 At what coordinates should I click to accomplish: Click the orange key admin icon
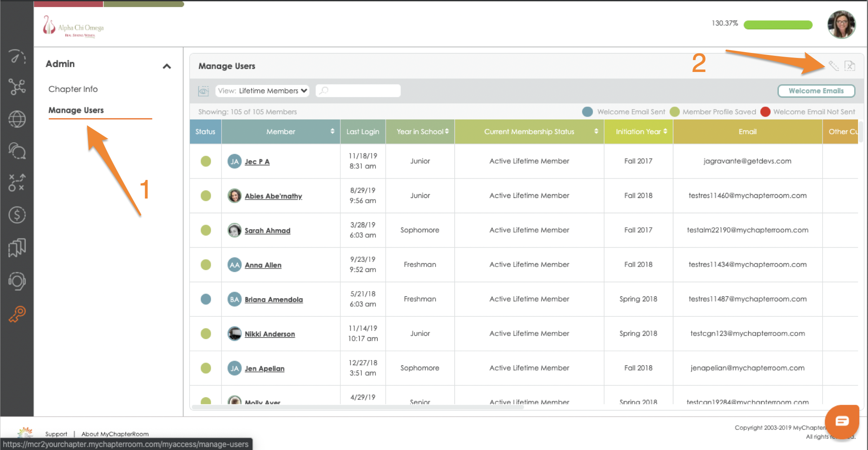[x=17, y=314]
